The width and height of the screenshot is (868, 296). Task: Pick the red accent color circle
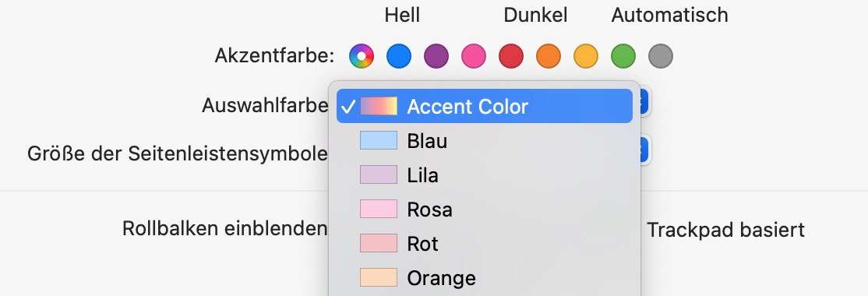click(x=511, y=56)
